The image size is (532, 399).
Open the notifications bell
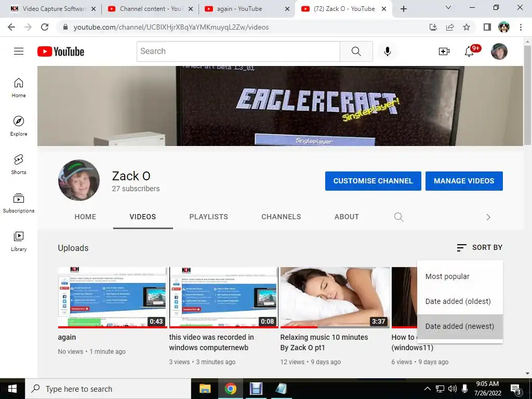tap(470, 51)
